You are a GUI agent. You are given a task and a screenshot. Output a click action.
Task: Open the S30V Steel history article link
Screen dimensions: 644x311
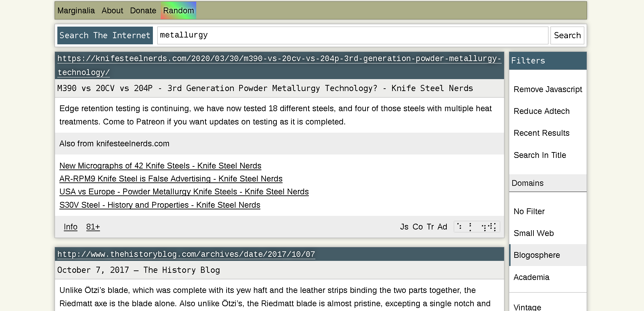point(159,205)
